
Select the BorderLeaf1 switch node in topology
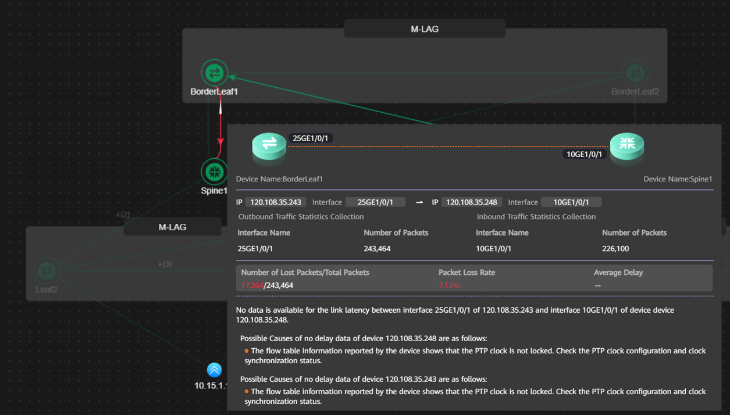tap(214, 73)
